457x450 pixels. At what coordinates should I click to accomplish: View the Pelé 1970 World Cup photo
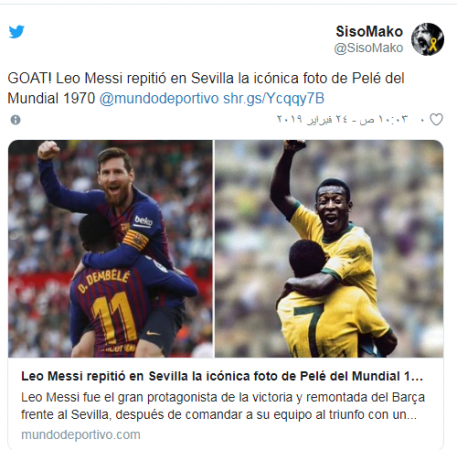[x=329, y=249]
